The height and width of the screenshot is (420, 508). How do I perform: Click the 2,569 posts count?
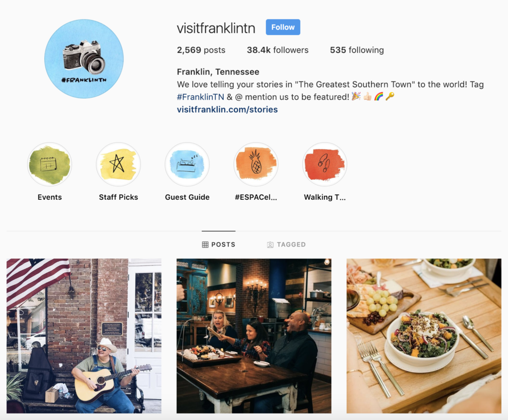pos(201,50)
